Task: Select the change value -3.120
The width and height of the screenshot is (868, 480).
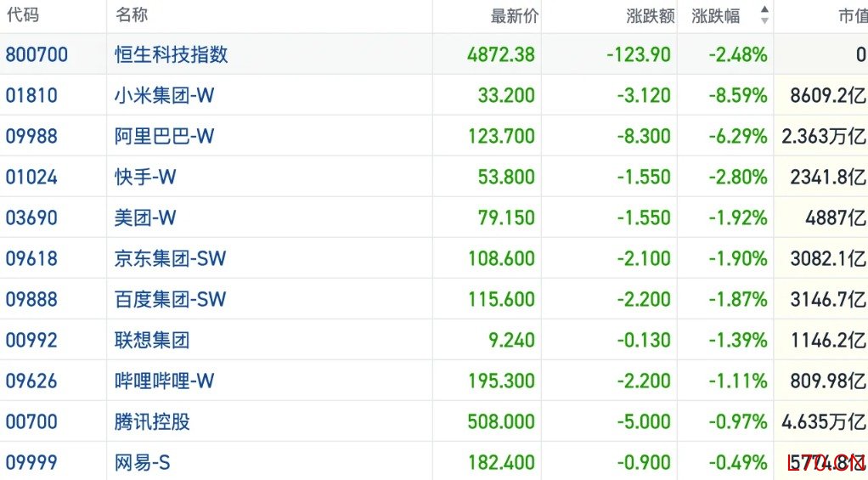Action: (644, 95)
